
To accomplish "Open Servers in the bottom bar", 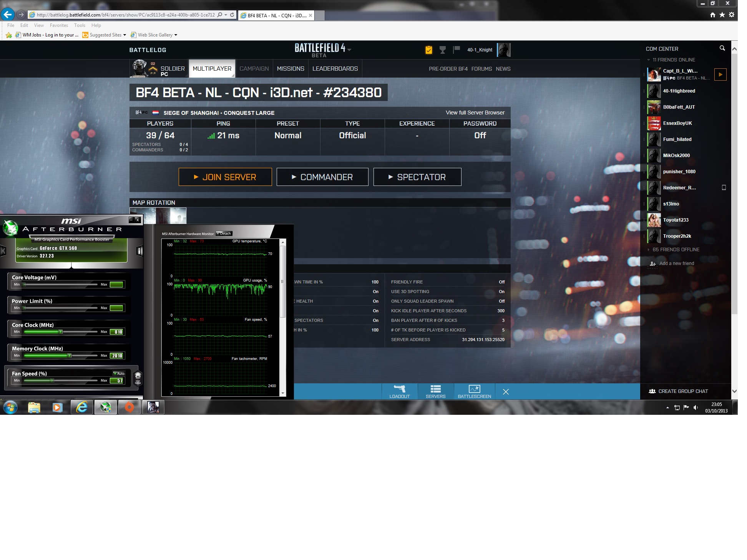I will [x=436, y=391].
